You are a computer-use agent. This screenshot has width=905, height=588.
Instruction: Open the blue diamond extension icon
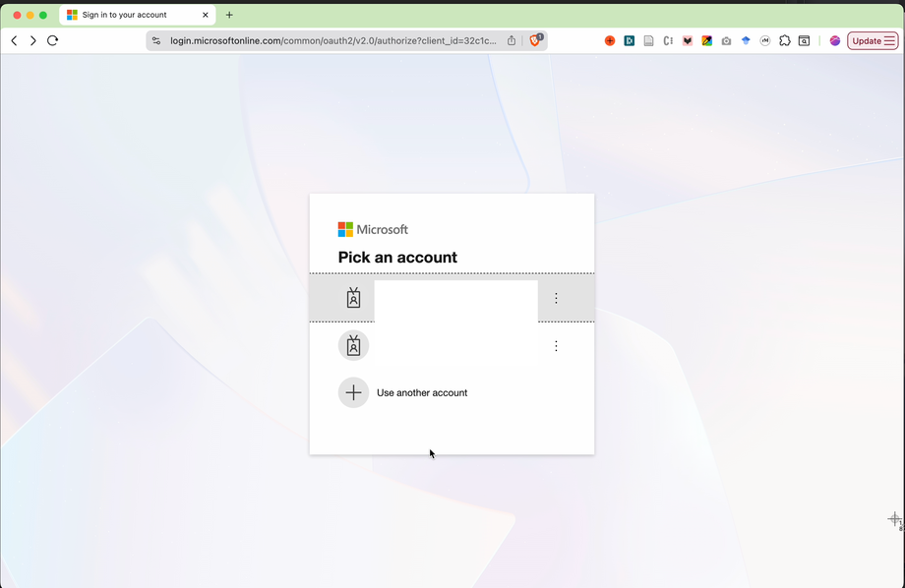[746, 40]
